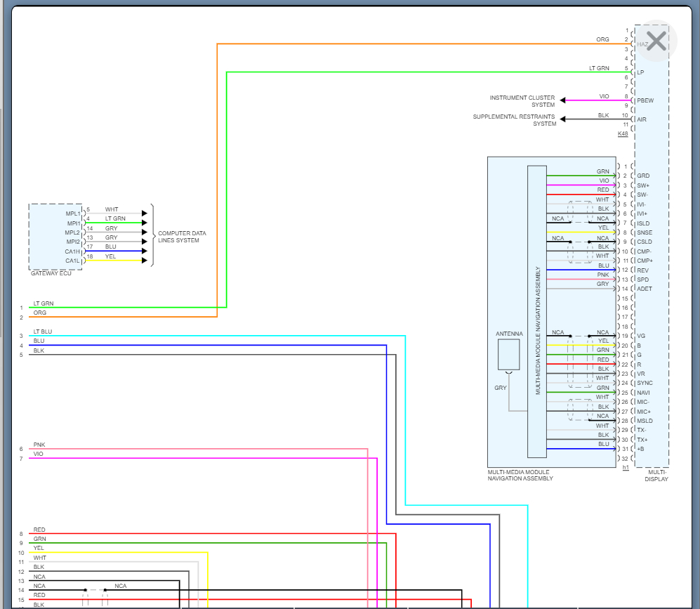Click the Multi-Display component label
Image resolution: width=700 pixels, height=609 pixels.
656,476
